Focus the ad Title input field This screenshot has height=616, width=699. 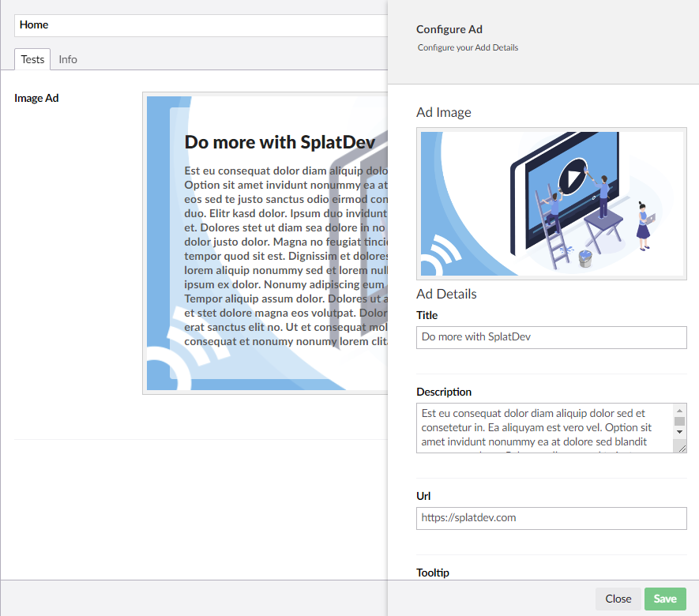click(x=551, y=337)
